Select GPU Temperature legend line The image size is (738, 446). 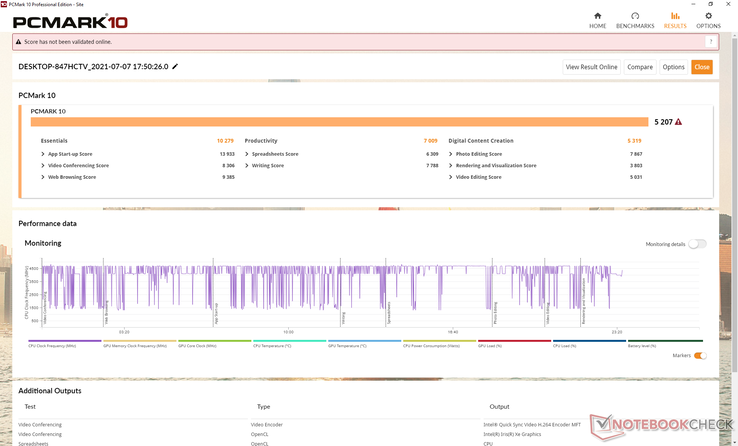coord(364,341)
